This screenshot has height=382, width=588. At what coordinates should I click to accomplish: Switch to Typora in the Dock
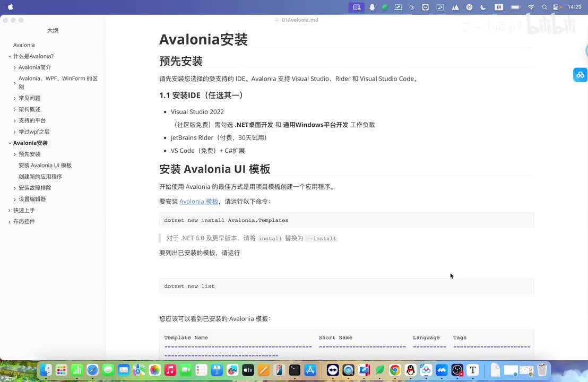(x=473, y=370)
